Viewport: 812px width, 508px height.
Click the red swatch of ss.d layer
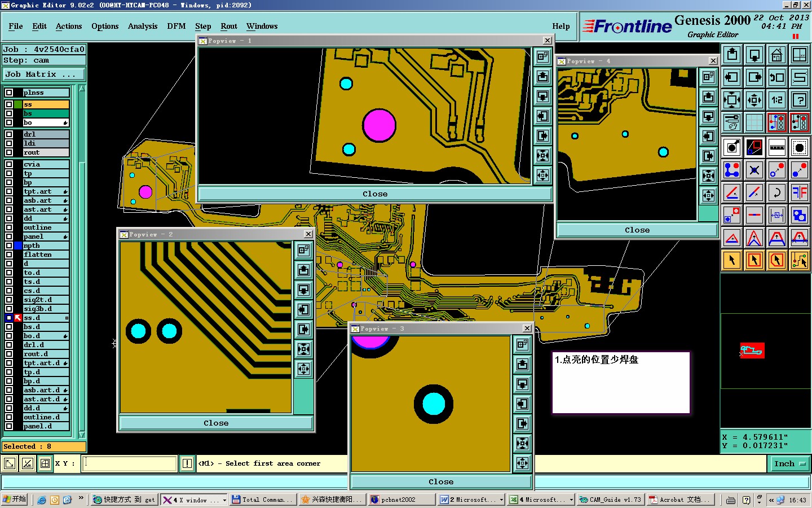18,318
